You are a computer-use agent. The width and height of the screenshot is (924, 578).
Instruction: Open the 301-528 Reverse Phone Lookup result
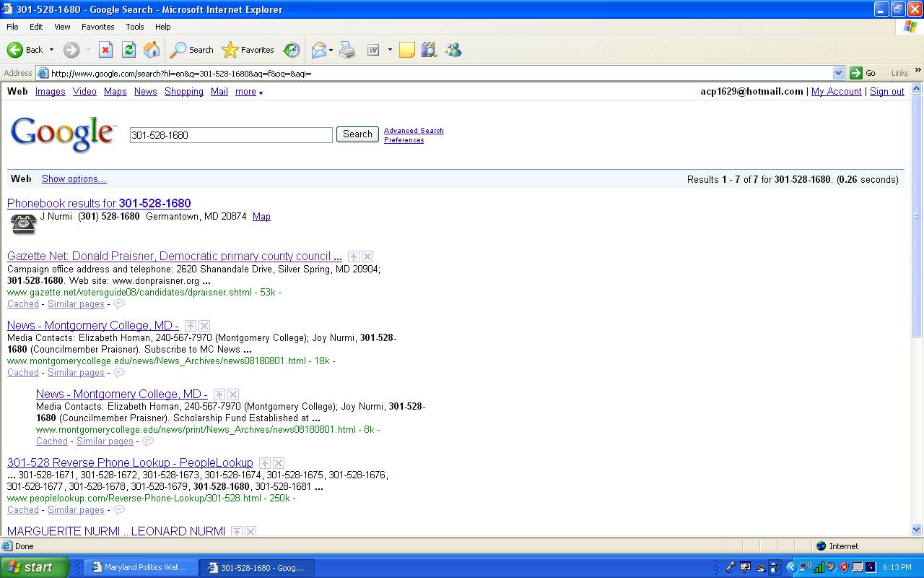(x=130, y=463)
